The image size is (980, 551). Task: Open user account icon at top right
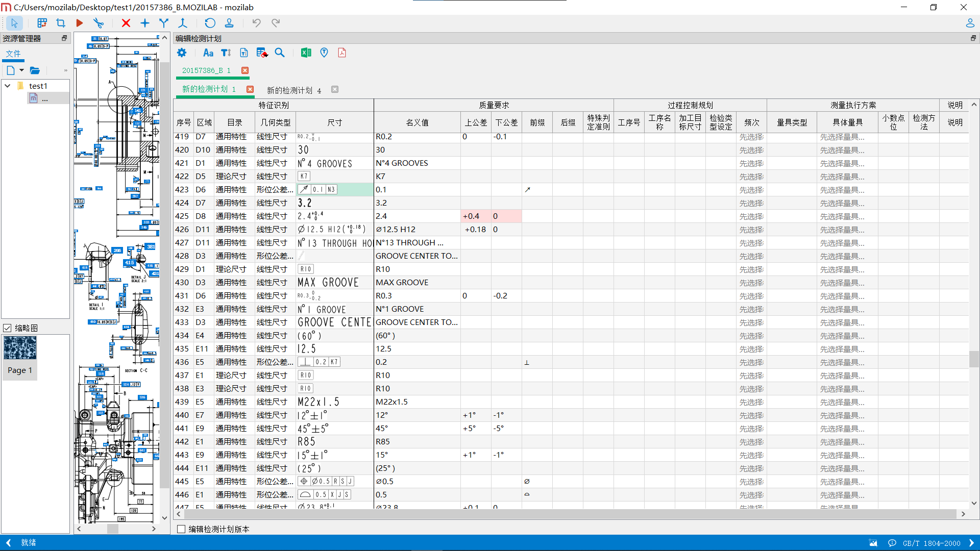[970, 23]
